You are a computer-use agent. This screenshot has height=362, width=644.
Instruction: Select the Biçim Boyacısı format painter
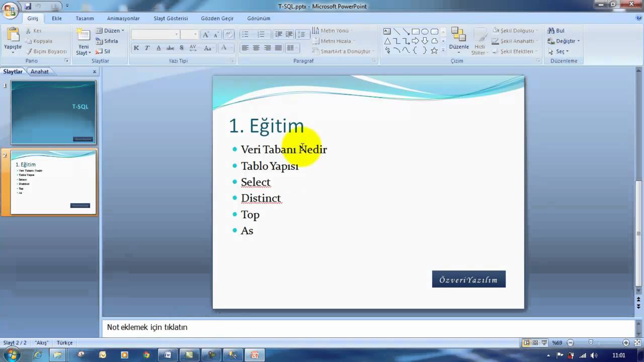(46, 51)
